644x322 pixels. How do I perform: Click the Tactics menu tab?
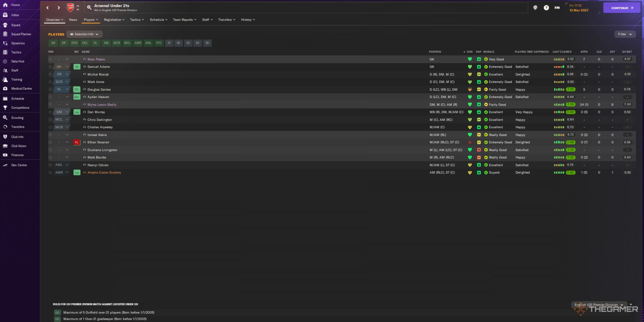coord(136,19)
